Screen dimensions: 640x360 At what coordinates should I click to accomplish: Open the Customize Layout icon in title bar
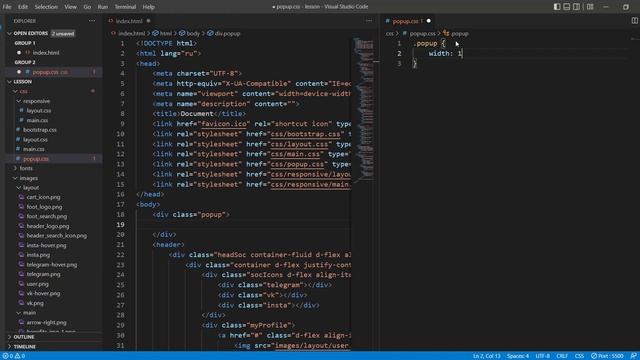(x=590, y=7)
